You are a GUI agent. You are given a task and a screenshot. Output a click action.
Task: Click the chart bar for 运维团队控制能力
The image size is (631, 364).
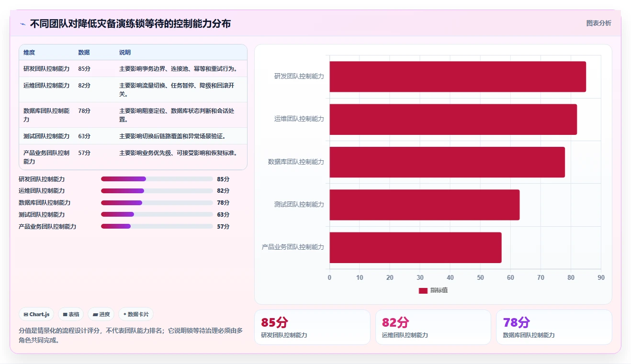[453, 119]
